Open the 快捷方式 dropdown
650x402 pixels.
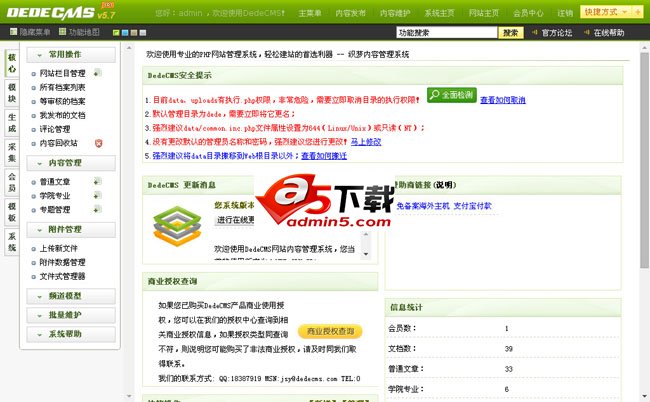(606, 12)
